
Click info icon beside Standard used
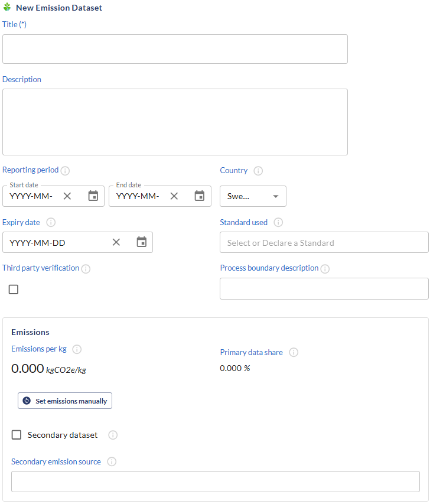278,223
